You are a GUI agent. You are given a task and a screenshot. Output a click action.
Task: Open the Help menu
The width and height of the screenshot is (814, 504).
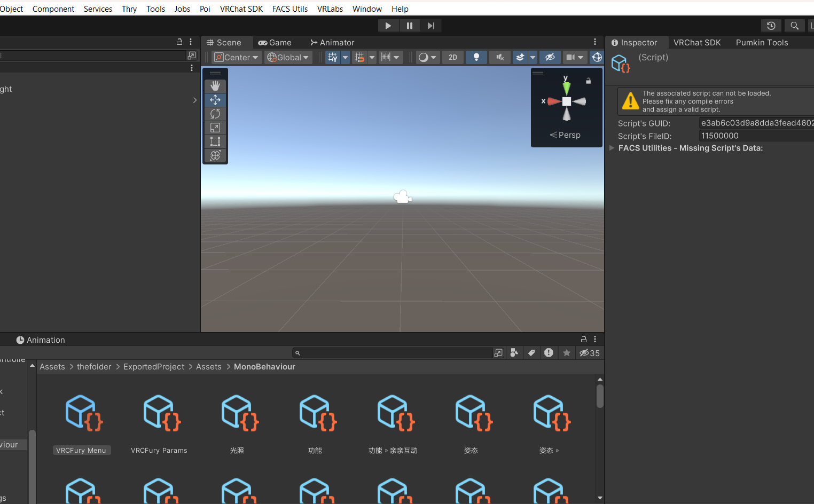400,9
